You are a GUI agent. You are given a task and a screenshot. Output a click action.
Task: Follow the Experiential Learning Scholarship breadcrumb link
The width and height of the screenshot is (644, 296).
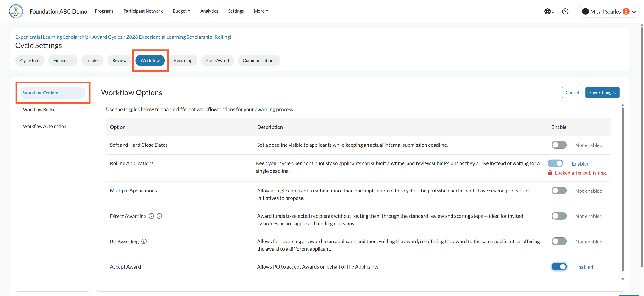(52, 37)
